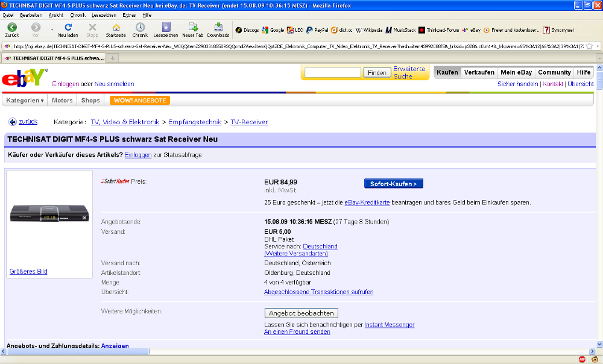Click inside the eBay search field
This screenshot has width=603, height=364.
(333, 73)
